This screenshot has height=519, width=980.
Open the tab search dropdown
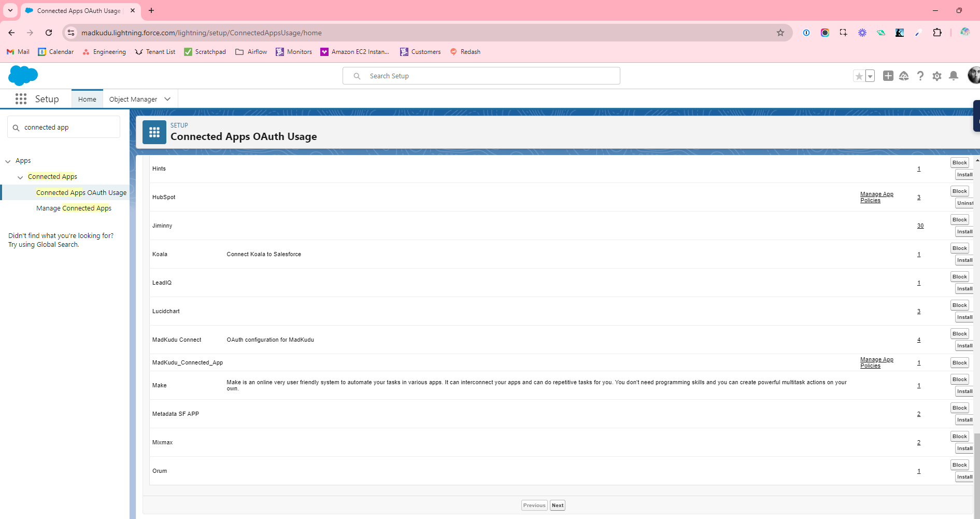pos(10,10)
